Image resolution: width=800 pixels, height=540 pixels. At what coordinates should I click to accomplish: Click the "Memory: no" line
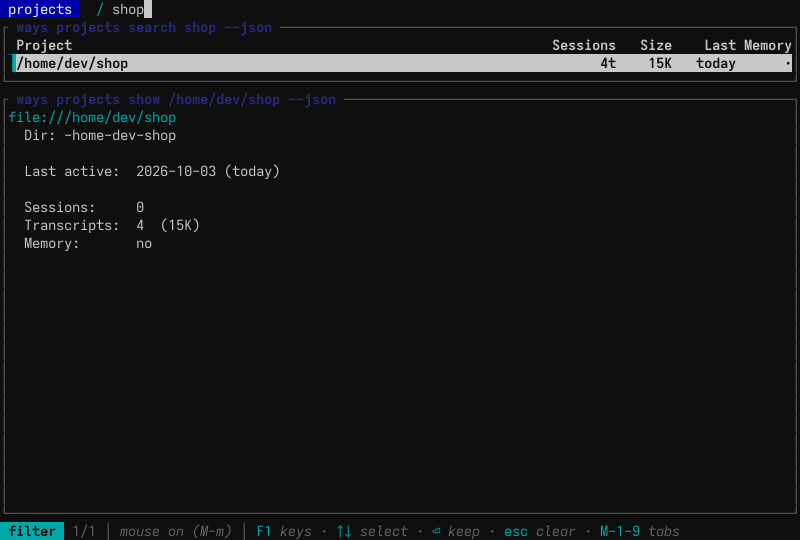click(x=88, y=243)
